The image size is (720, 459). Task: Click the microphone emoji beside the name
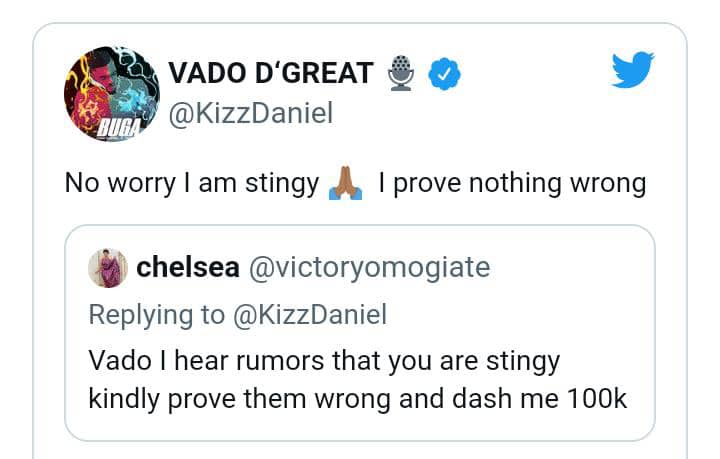(x=401, y=73)
